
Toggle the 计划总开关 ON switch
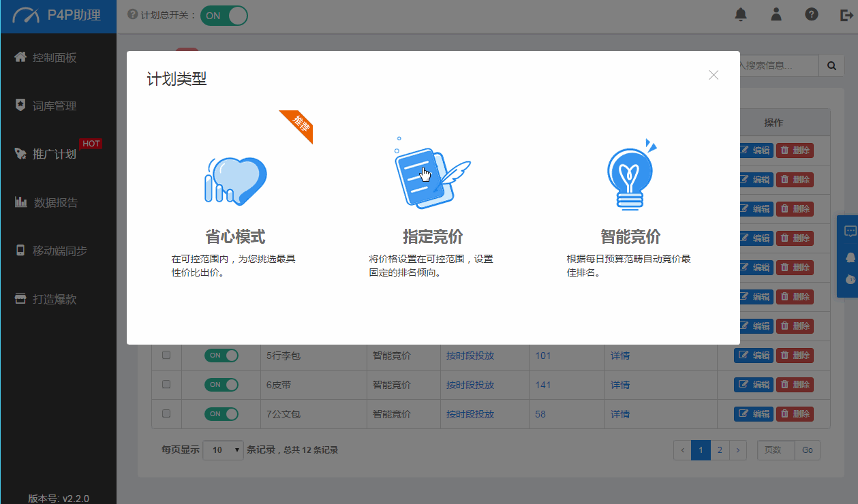coord(224,16)
